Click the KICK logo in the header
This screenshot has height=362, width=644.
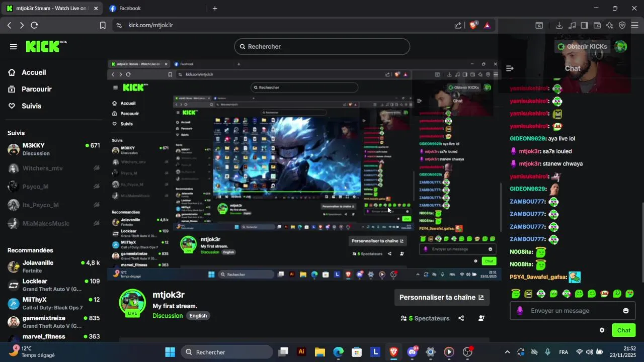[x=46, y=46]
